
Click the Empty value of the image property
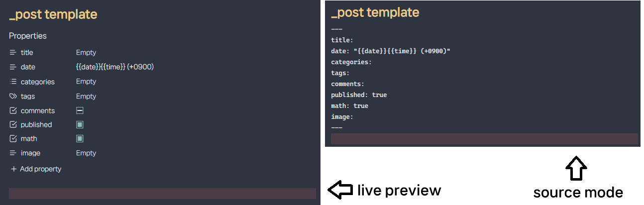tap(86, 153)
